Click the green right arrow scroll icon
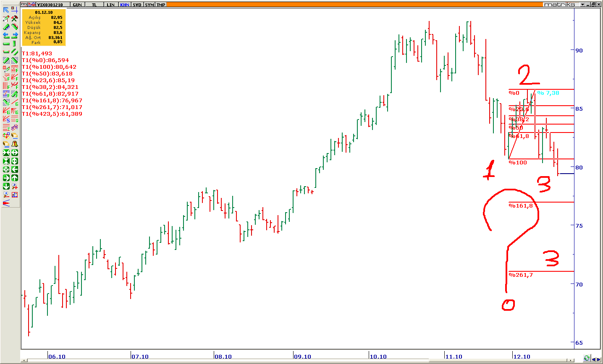This screenshot has height=364, width=603. [x=6, y=178]
